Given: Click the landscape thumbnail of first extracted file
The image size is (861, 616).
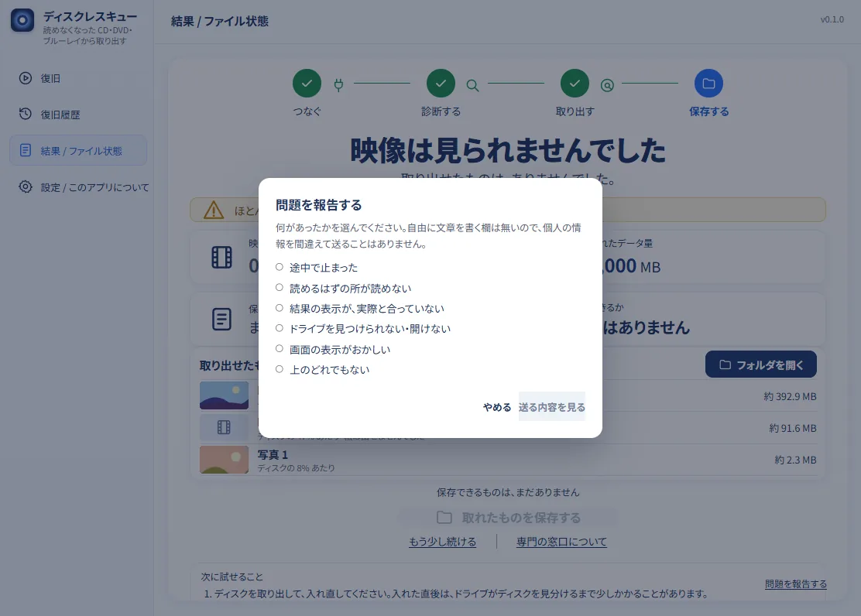Looking at the screenshot, I should pyautogui.click(x=224, y=395).
